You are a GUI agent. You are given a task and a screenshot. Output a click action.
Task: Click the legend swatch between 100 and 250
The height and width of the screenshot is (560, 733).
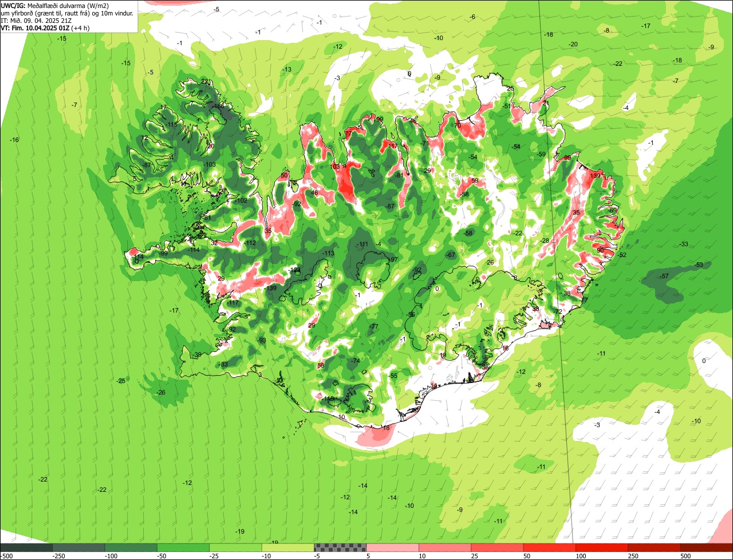[x=602, y=547]
